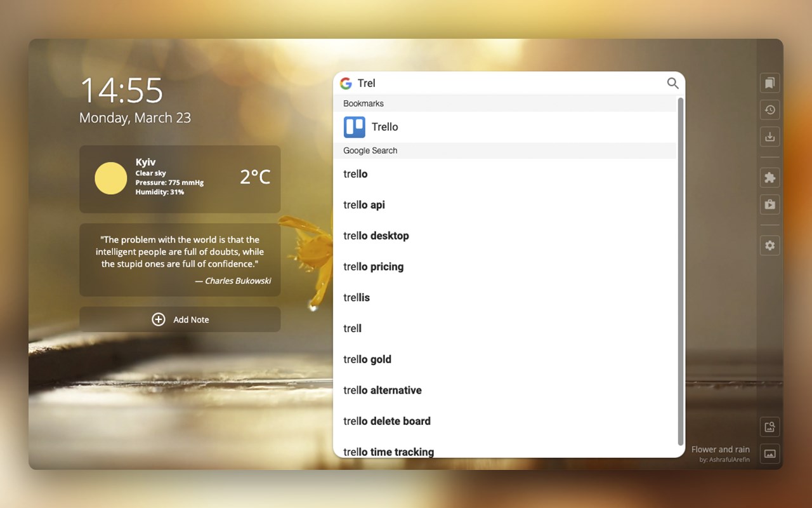The image size is (812, 508).
Task: Click the image search wallpaper icon
Action: point(769,427)
